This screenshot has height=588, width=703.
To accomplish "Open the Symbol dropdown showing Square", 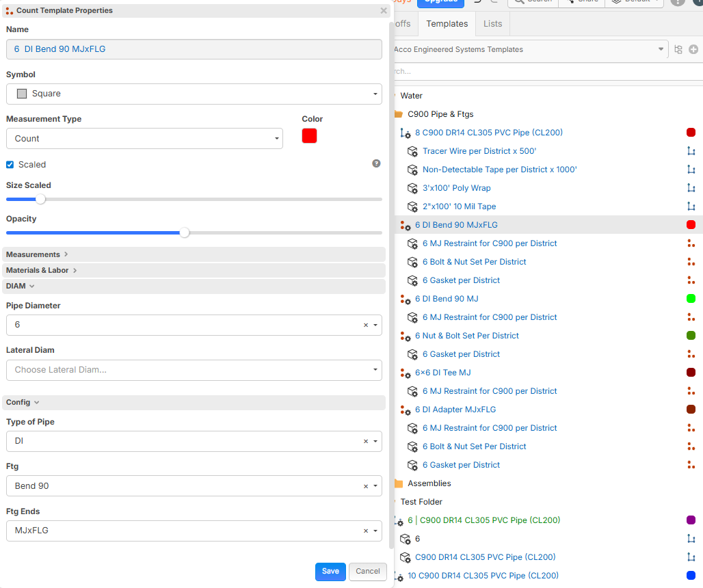I will [194, 94].
